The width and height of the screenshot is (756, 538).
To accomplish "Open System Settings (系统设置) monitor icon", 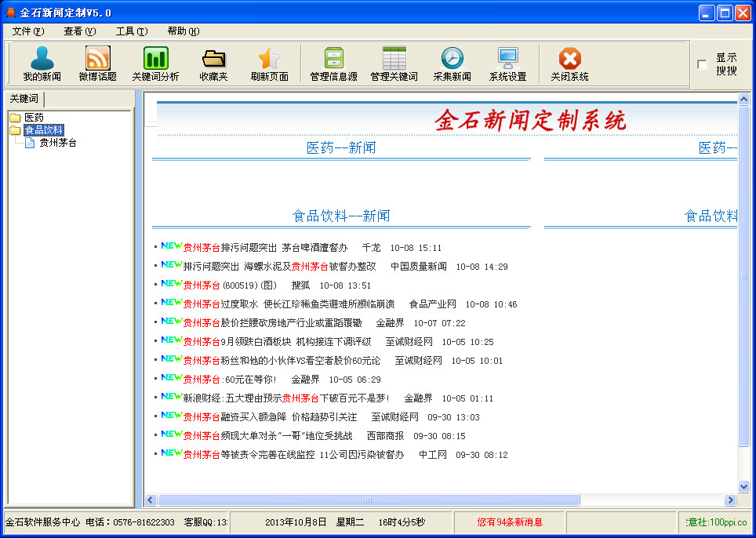I will 507,58.
